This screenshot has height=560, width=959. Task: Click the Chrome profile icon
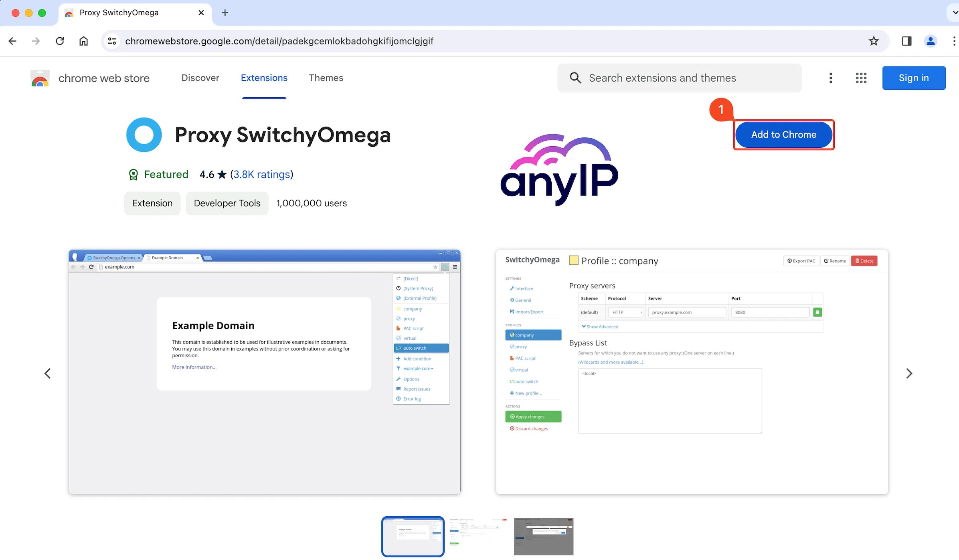tap(930, 41)
